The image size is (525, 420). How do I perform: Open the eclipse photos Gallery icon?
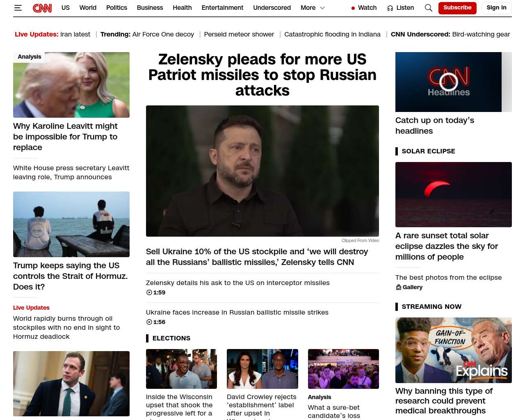[398, 287]
